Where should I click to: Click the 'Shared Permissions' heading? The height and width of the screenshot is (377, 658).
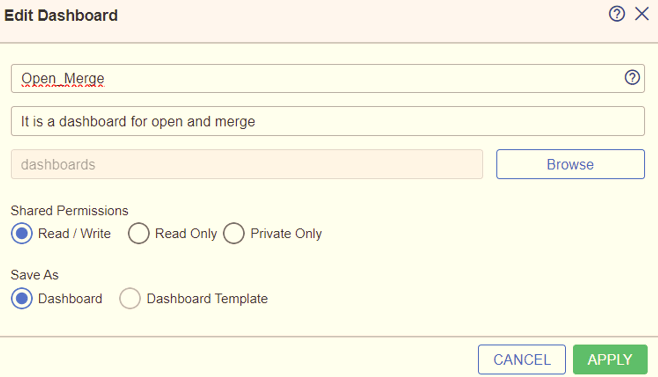click(x=69, y=210)
